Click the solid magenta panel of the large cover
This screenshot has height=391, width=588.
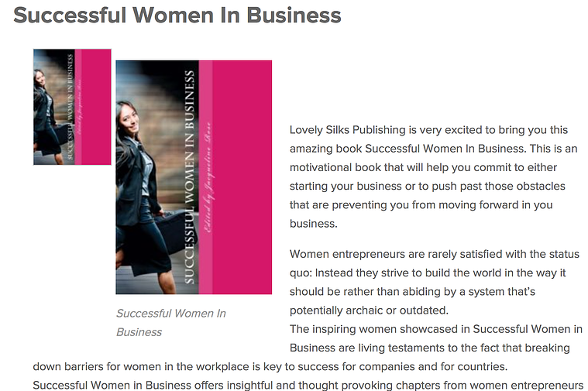coord(242,177)
